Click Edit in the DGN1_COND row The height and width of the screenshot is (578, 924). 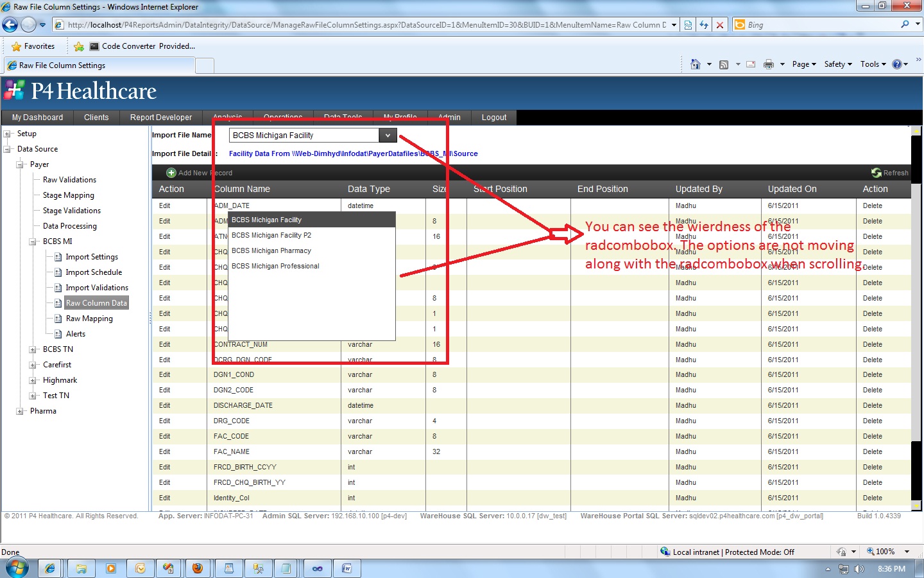tap(165, 374)
